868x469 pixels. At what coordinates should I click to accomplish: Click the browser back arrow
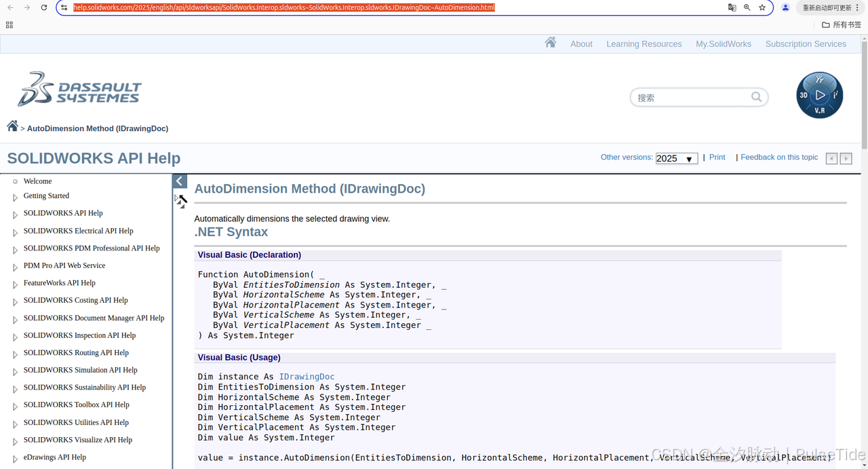point(10,7)
